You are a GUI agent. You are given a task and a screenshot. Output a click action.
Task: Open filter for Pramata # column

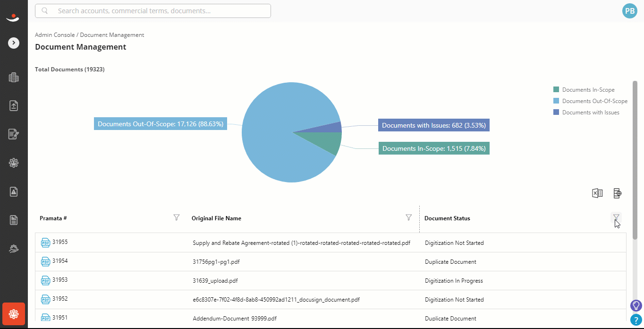(177, 217)
